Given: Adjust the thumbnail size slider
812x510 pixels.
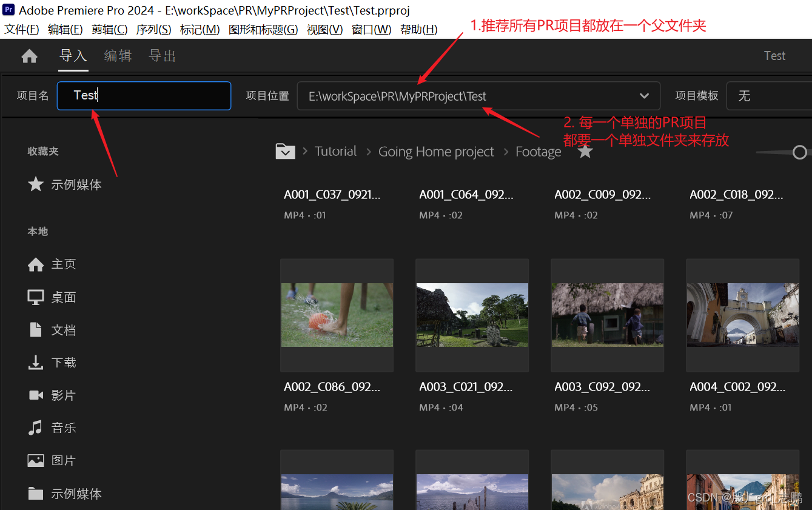Looking at the screenshot, I should (x=800, y=152).
